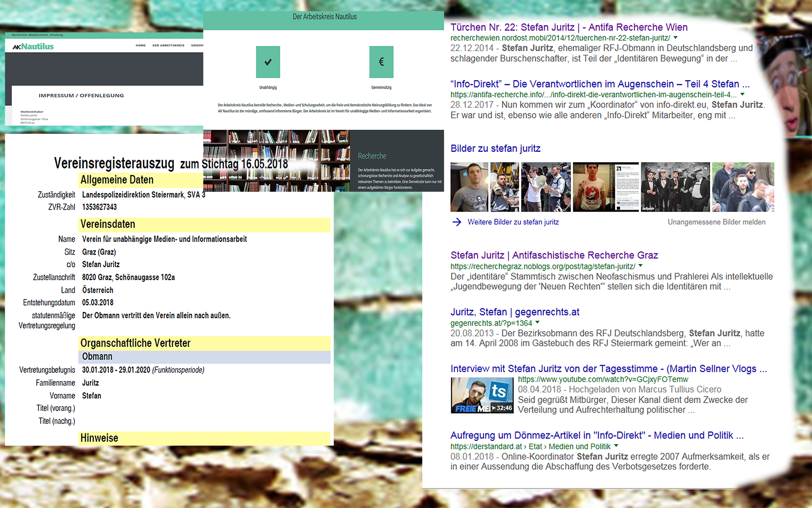The width and height of the screenshot is (812, 508).
Task: Open HOME in the Nautilus navigation
Action: click(x=141, y=45)
